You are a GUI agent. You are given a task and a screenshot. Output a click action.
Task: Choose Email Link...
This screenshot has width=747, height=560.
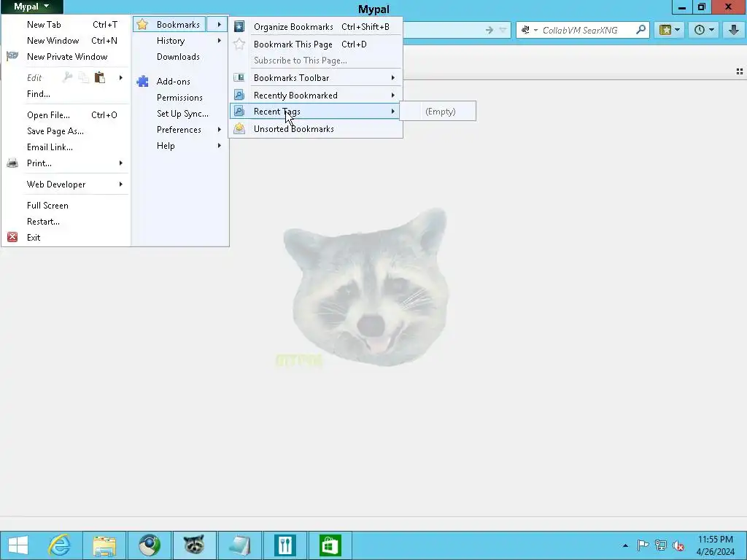point(66,147)
